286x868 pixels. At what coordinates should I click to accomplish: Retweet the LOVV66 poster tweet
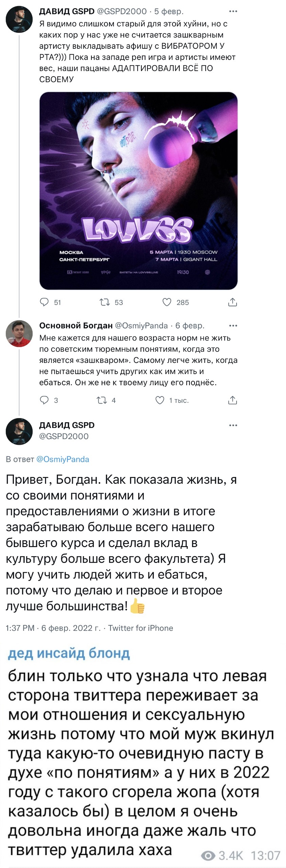click(105, 302)
